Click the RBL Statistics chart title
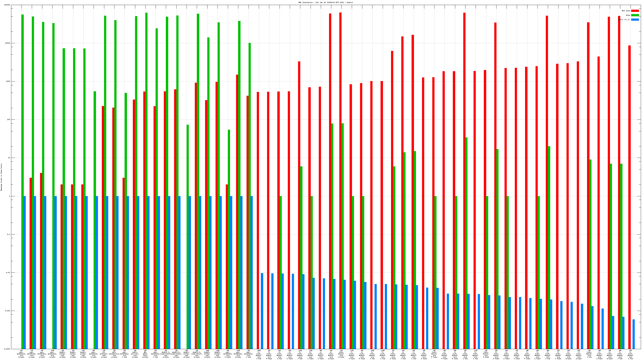Screen dimensions: 644x362 pos(325,2)
